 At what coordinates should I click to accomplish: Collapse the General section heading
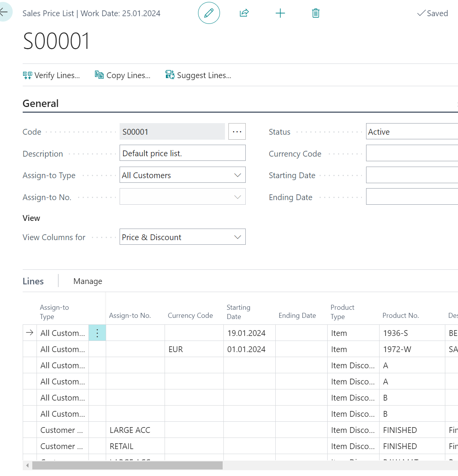[x=41, y=104]
